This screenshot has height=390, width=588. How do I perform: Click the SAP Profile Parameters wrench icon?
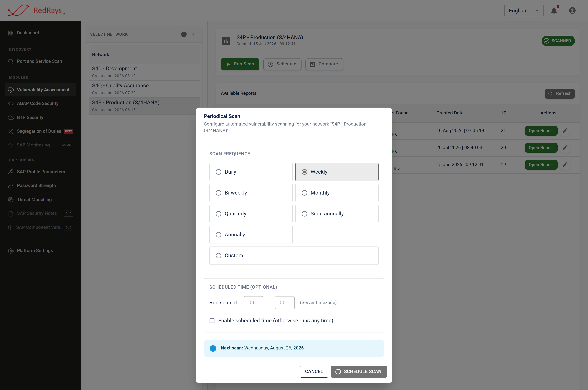tap(11, 172)
